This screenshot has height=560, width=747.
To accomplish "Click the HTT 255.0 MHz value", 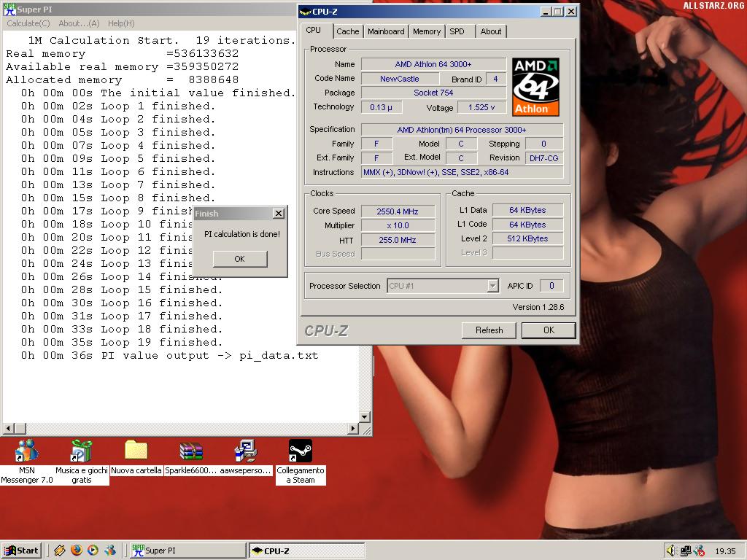I will (x=398, y=239).
